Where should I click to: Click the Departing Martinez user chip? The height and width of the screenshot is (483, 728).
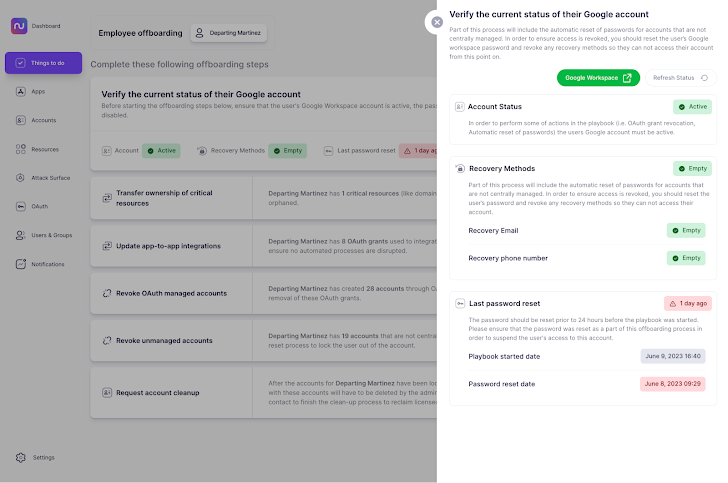point(229,33)
